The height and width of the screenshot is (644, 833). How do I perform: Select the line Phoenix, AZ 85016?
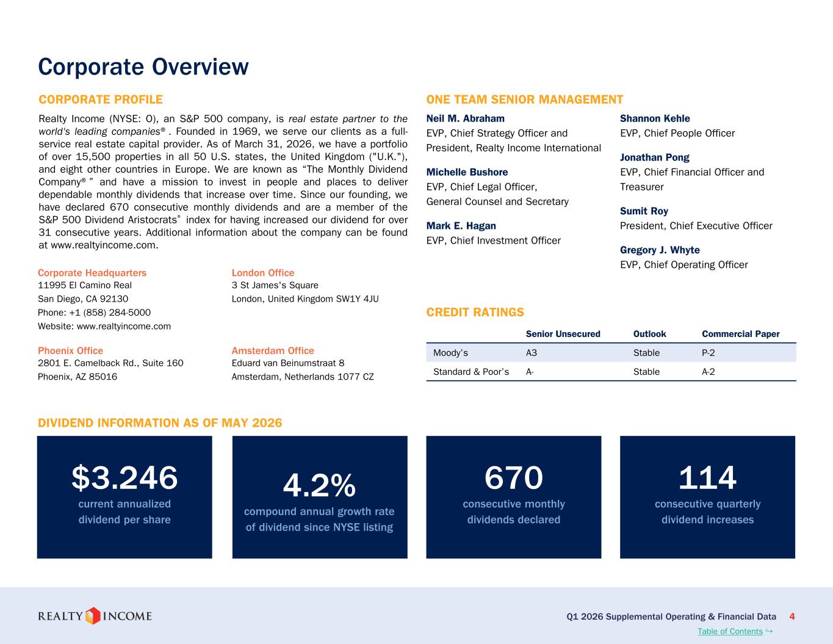pos(78,377)
